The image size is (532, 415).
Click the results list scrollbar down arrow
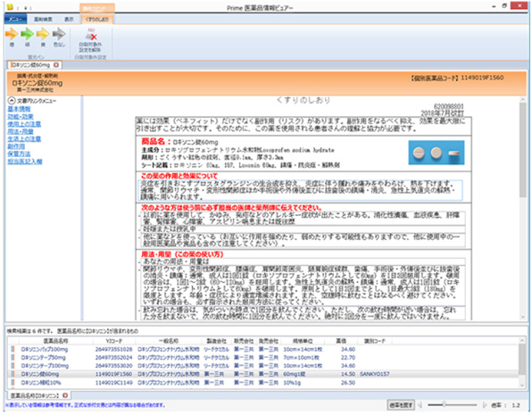click(522, 386)
